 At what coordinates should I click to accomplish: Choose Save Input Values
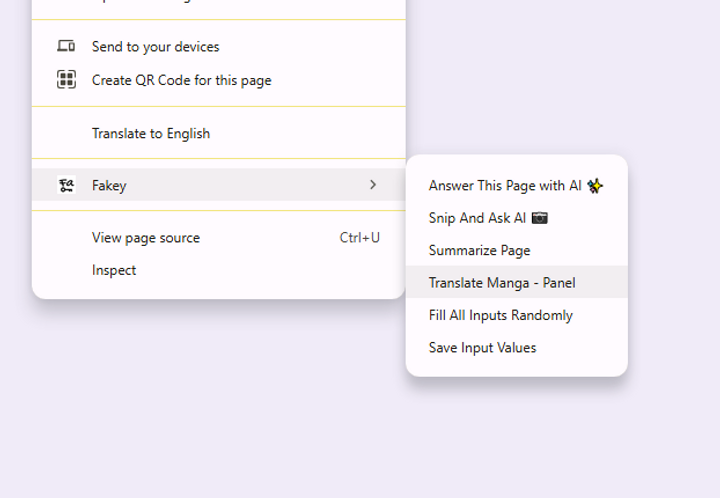[517, 347]
